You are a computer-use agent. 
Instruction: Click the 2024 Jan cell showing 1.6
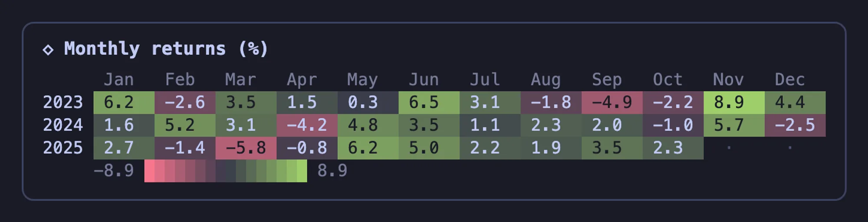(x=124, y=125)
